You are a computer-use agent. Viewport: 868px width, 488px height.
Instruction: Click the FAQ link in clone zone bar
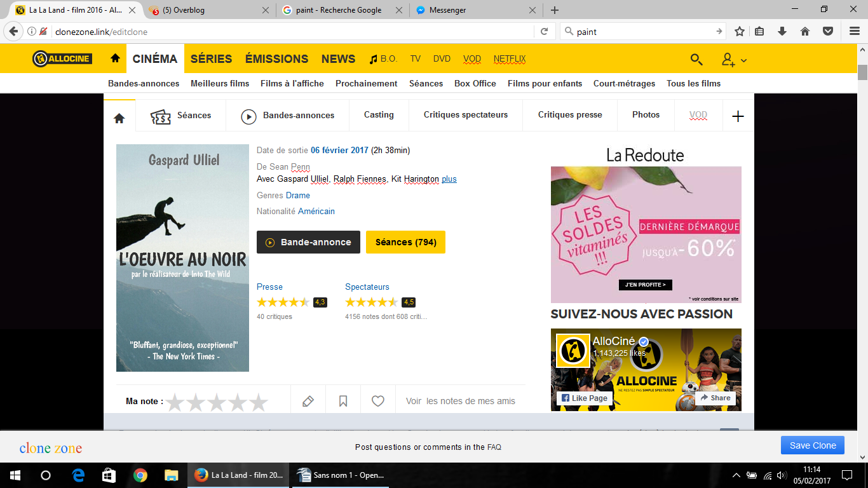(x=494, y=447)
